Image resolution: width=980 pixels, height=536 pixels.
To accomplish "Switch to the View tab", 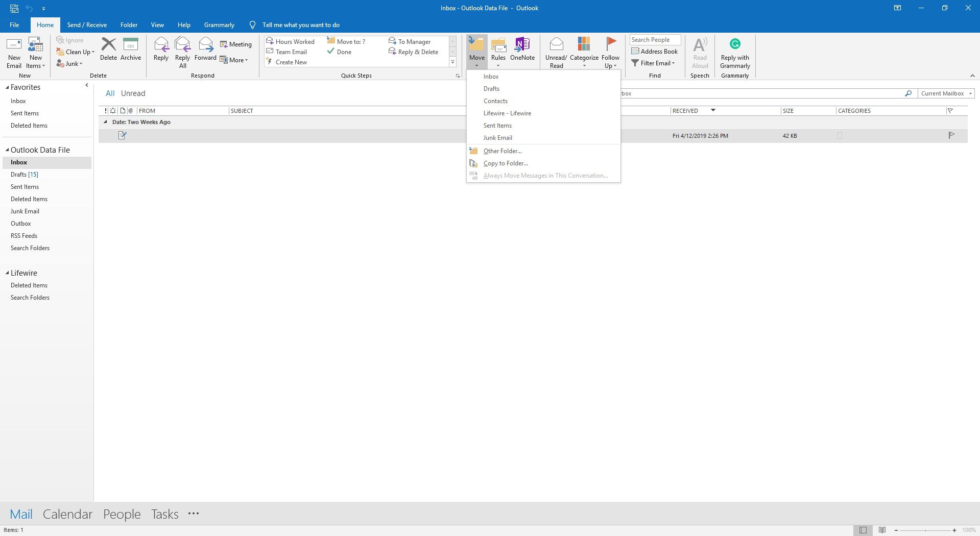I will point(157,25).
